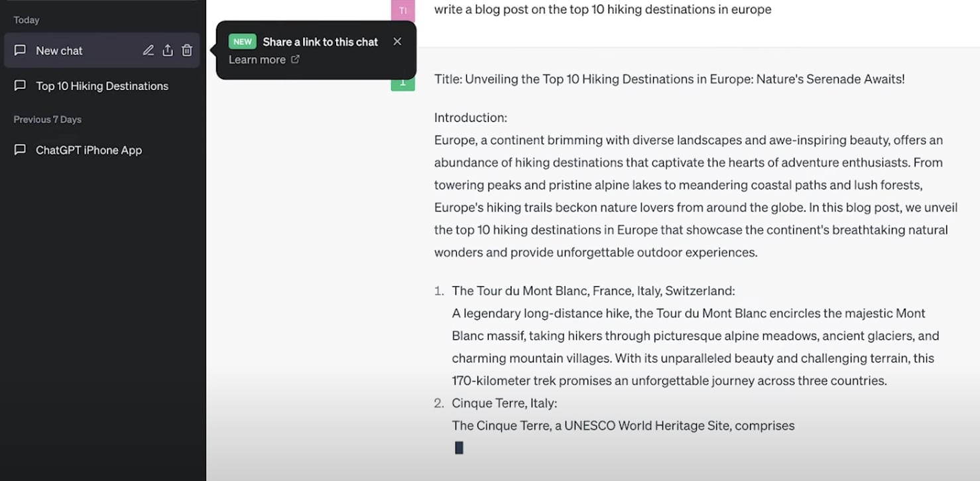Click the share icon on New chat
This screenshot has height=481, width=980.
click(168, 50)
